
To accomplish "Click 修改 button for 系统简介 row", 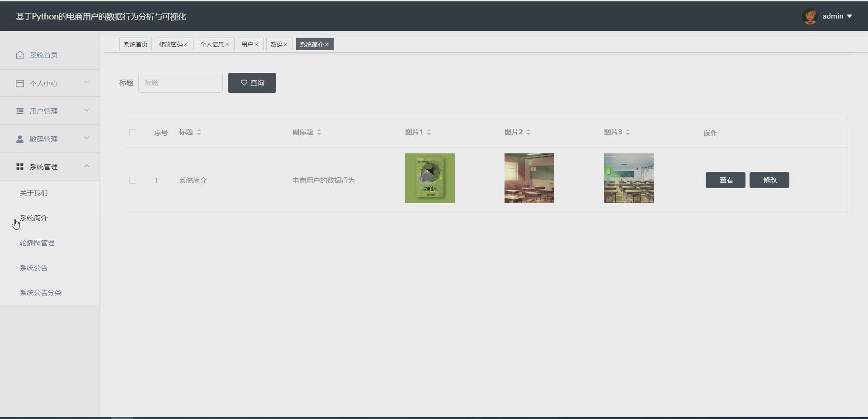I will tap(769, 180).
